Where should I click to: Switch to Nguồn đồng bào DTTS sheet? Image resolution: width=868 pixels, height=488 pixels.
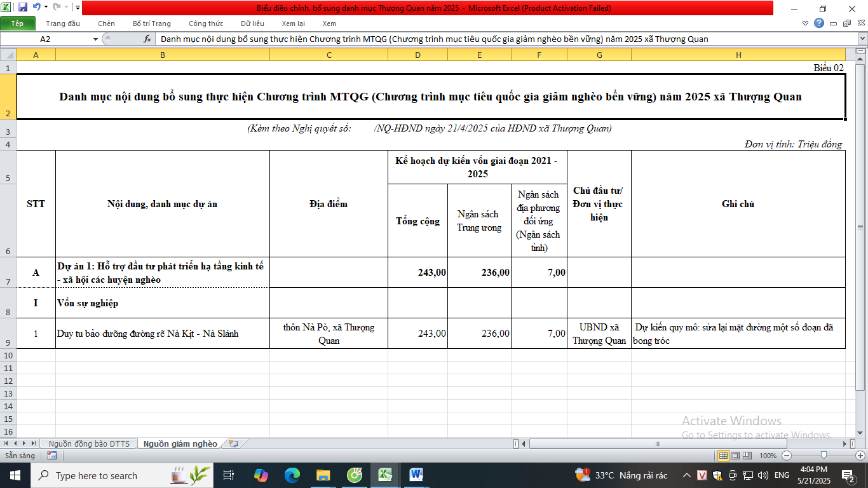(88, 444)
